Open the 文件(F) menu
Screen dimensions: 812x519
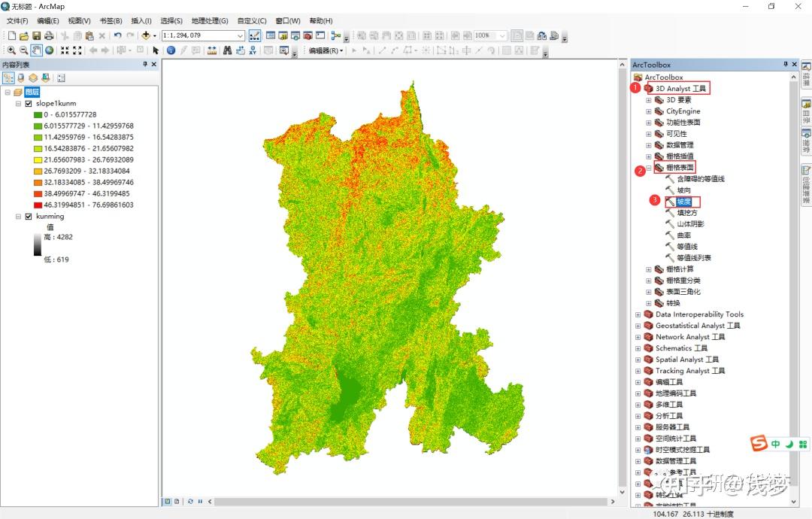pos(16,20)
